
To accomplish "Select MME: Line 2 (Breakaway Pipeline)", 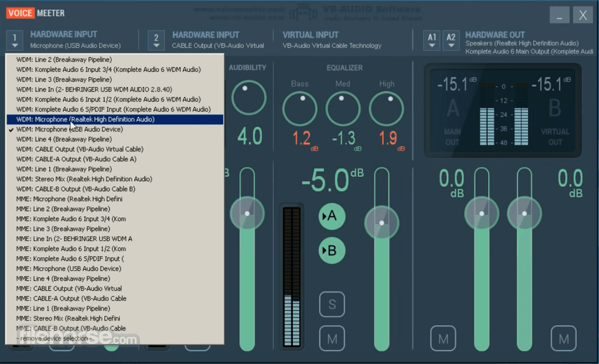I will (x=115, y=208).
